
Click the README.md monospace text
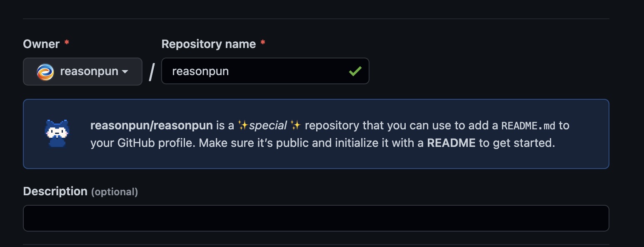click(528, 126)
